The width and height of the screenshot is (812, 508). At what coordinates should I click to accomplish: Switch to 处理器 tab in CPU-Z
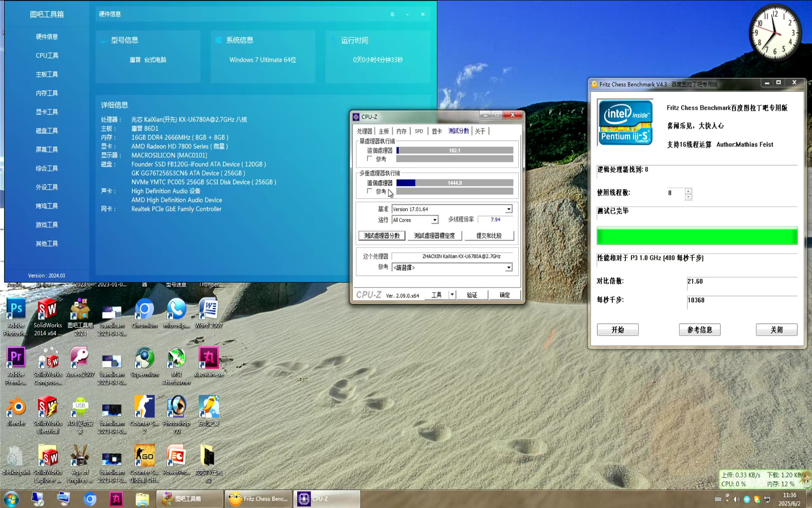click(x=365, y=131)
